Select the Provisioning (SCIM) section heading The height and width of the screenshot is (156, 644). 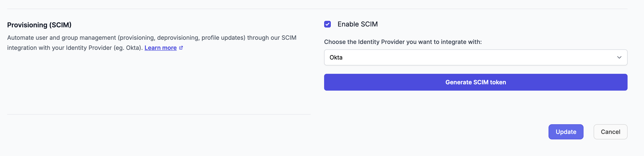pyautogui.click(x=39, y=25)
